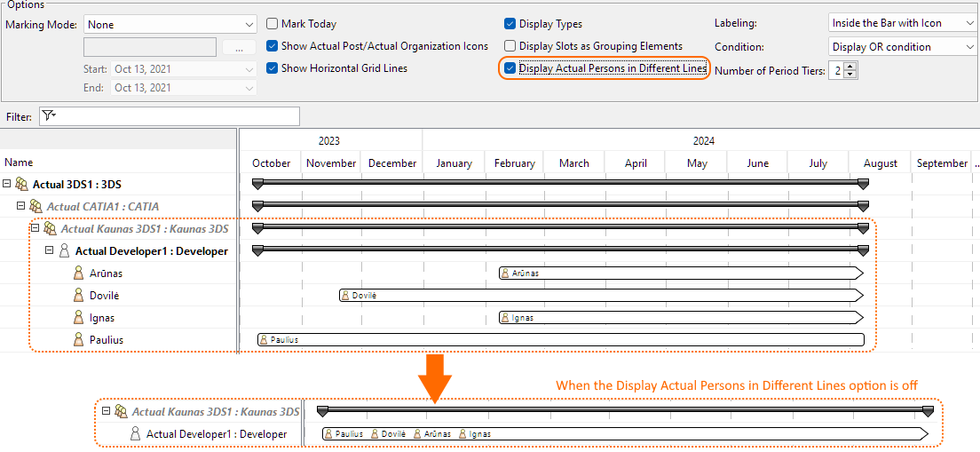980x452 pixels.
Task: Click the Actual CATIA1 organization icon
Action: 36,207
